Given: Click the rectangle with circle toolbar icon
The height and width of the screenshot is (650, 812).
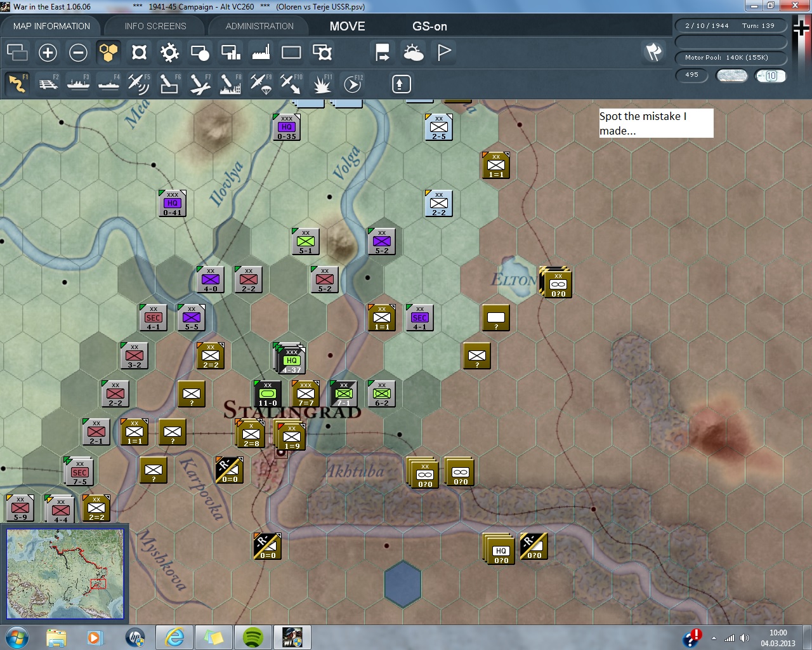Looking at the screenshot, I should (200, 53).
